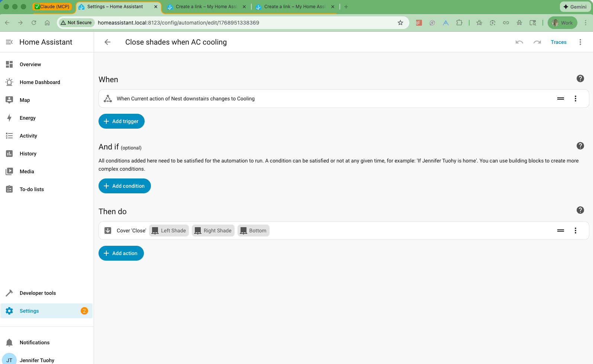Open the History sidebar item

(x=46, y=154)
